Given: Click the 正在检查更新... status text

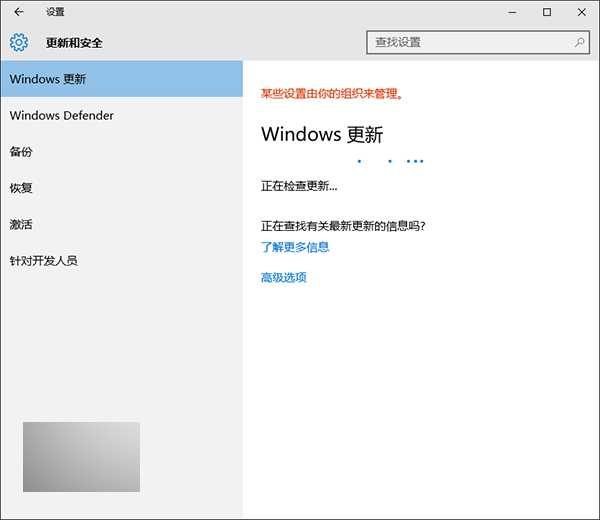Looking at the screenshot, I should [x=299, y=186].
